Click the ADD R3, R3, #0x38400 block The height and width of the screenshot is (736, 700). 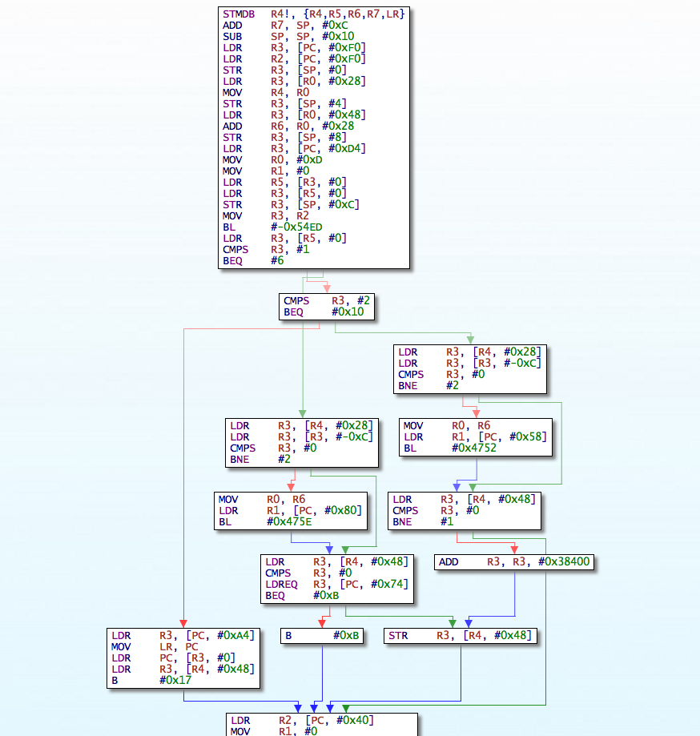(514, 562)
